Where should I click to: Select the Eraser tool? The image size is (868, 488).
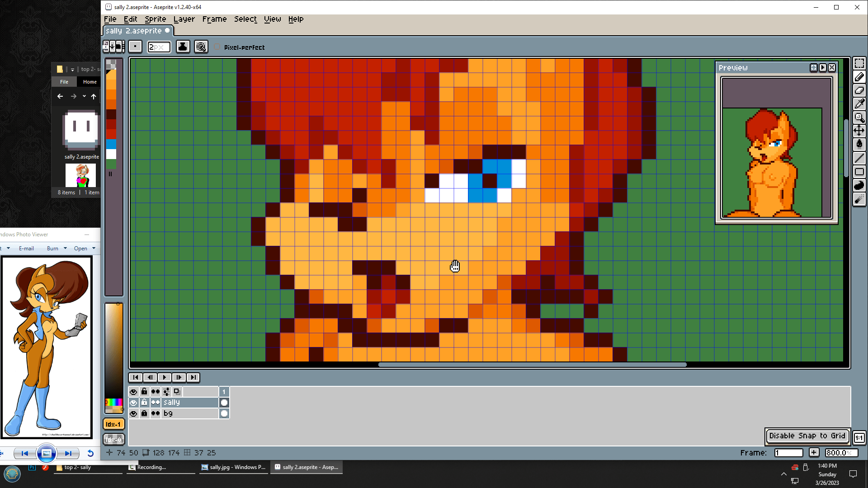[x=859, y=90]
